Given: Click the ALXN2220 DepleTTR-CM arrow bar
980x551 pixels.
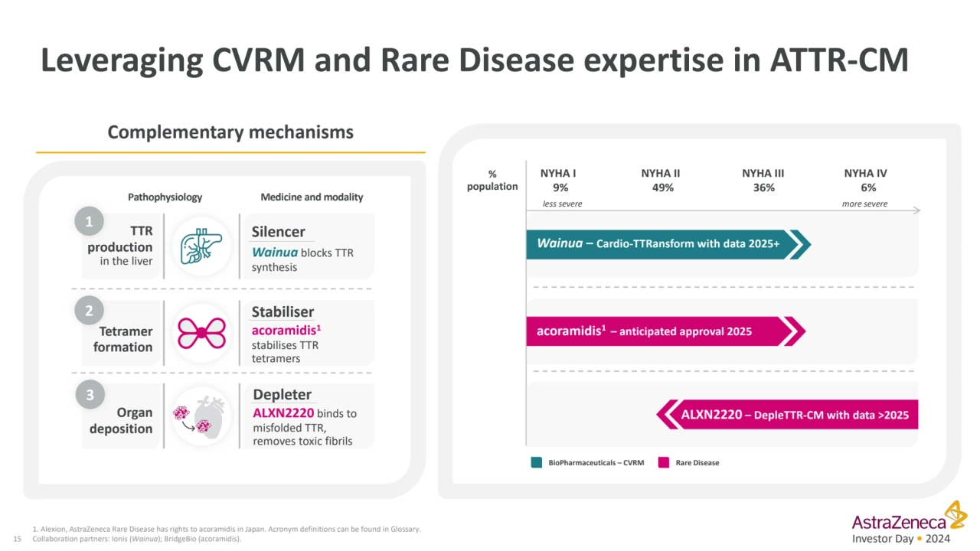Looking at the screenshot, I should click(x=787, y=415).
